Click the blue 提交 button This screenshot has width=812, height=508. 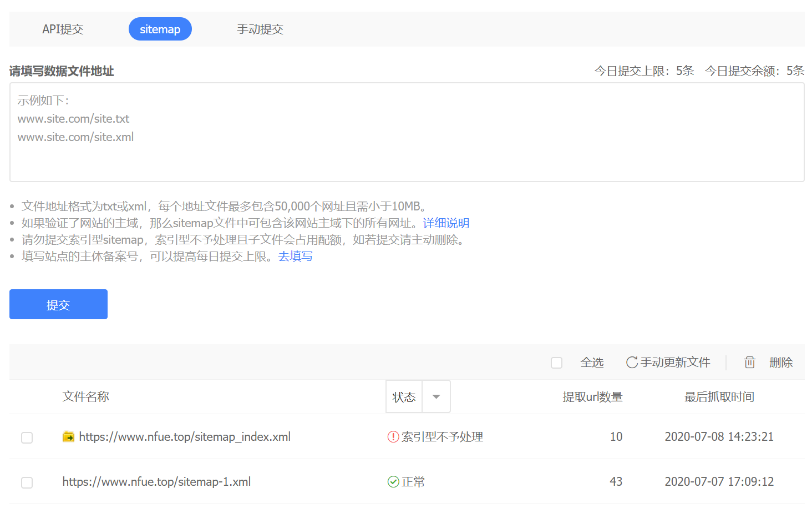(x=58, y=304)
